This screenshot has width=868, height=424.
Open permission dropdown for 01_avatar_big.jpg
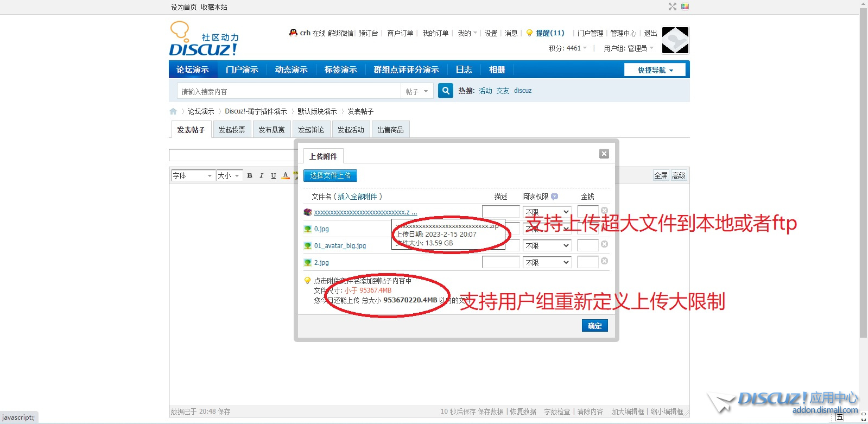547,245
